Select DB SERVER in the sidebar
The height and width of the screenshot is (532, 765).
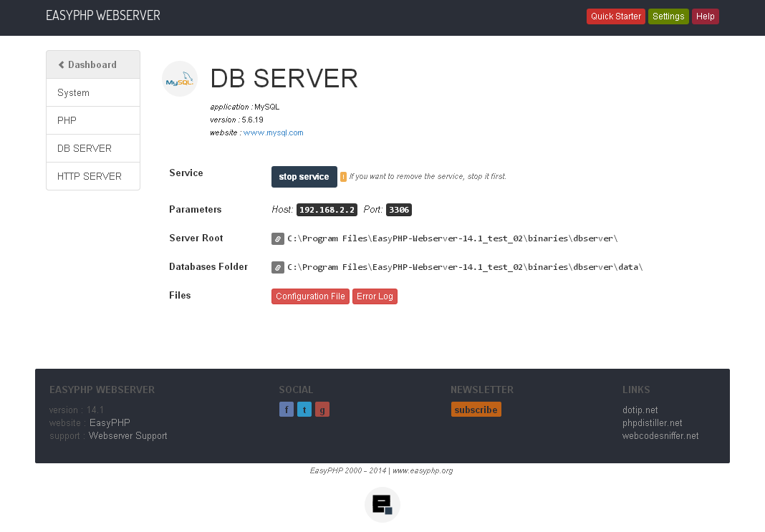pyautogui.click(x=93, y=148)
